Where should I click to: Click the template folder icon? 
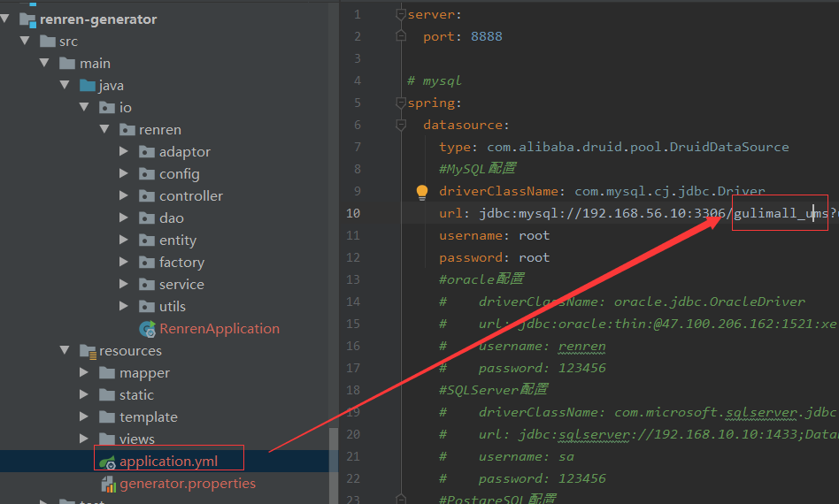pyautogui.click(x=107, y=416)
